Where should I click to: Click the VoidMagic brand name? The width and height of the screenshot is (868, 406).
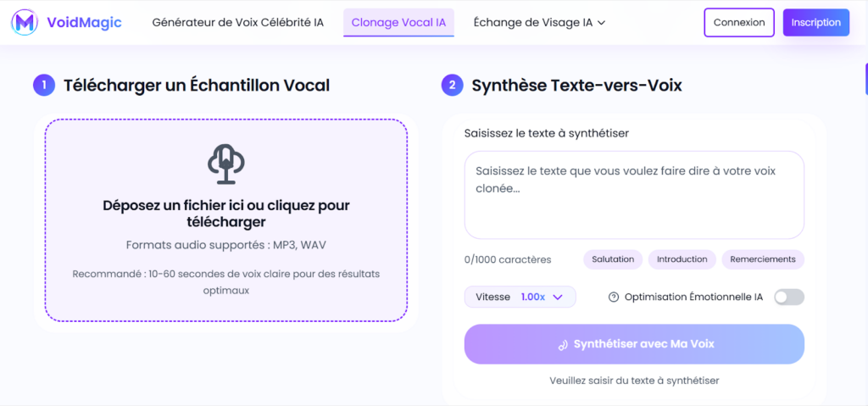point(85,22)
